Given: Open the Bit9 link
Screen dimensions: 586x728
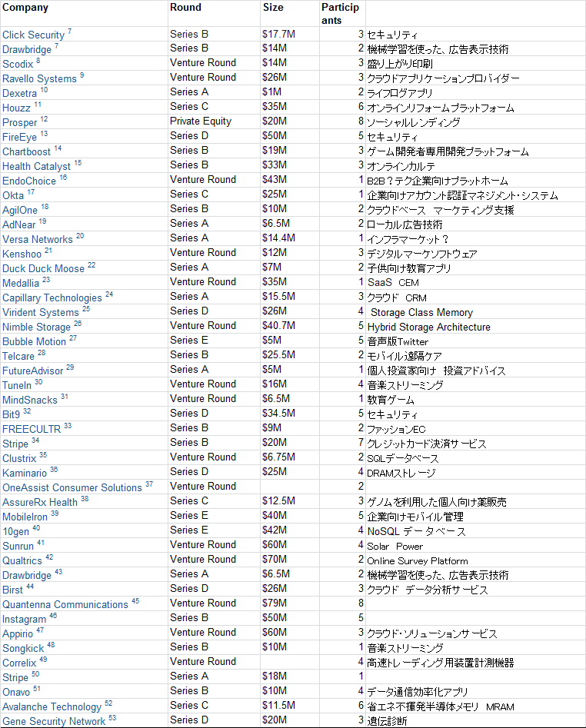Looking at the screenshot, I should click(11, 414).
